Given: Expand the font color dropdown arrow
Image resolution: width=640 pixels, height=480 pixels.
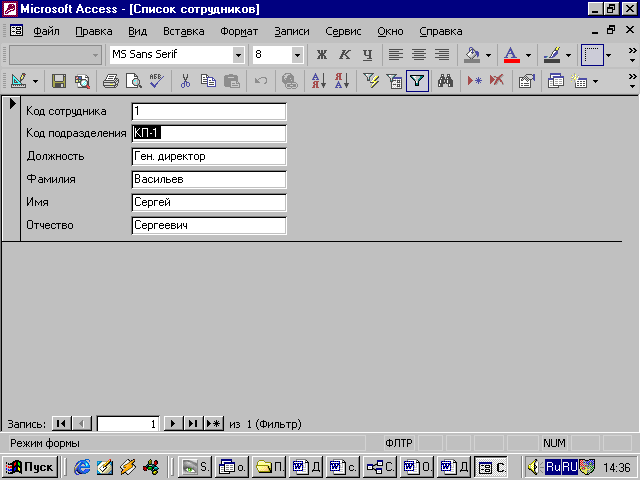Looking at the screenshot, I should point(529,54).
